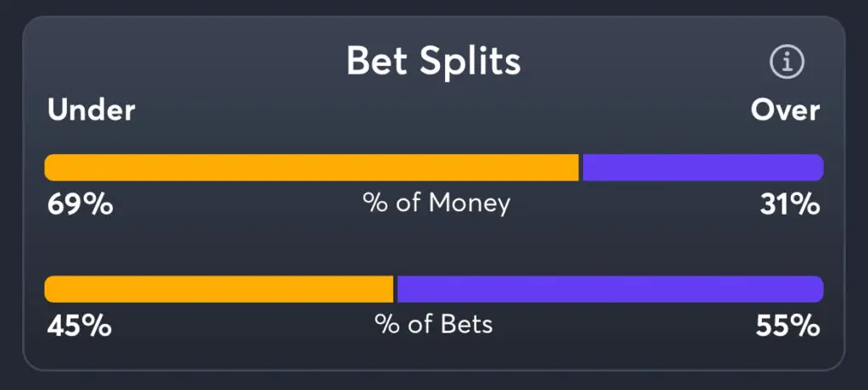Click purple Over segment of money bar
This screenshot has height=390, width=868.
click(702, 168)
